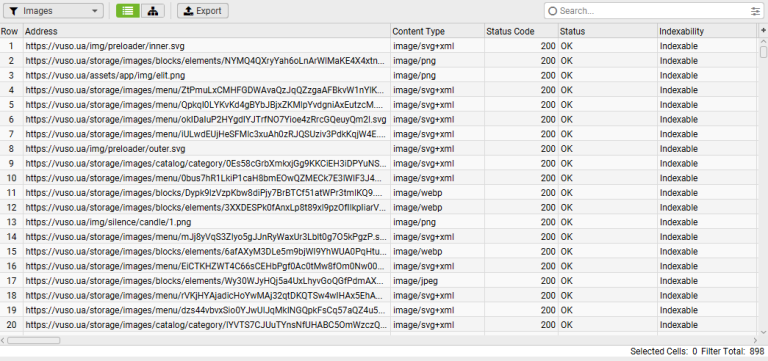Select menu address starting EiCTKHZWT4C66s

click(x=207, y=266)
